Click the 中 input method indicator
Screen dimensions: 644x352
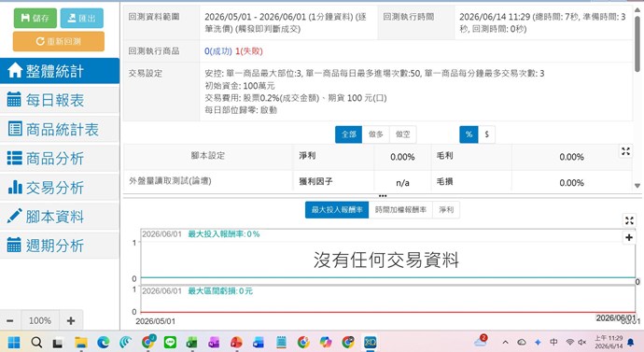pos(553,342)
